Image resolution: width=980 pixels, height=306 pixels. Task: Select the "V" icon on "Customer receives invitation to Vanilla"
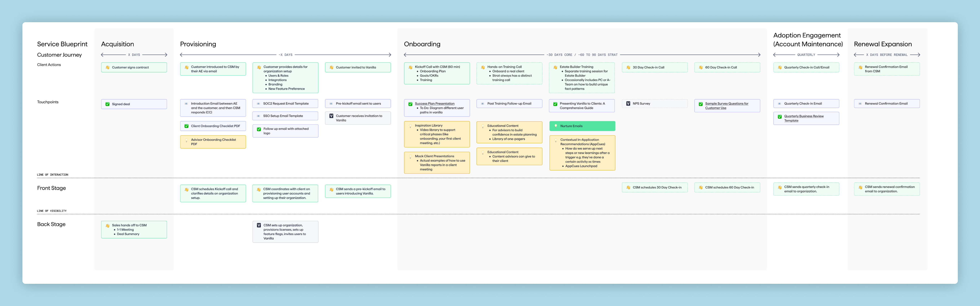tap(331, 116)
